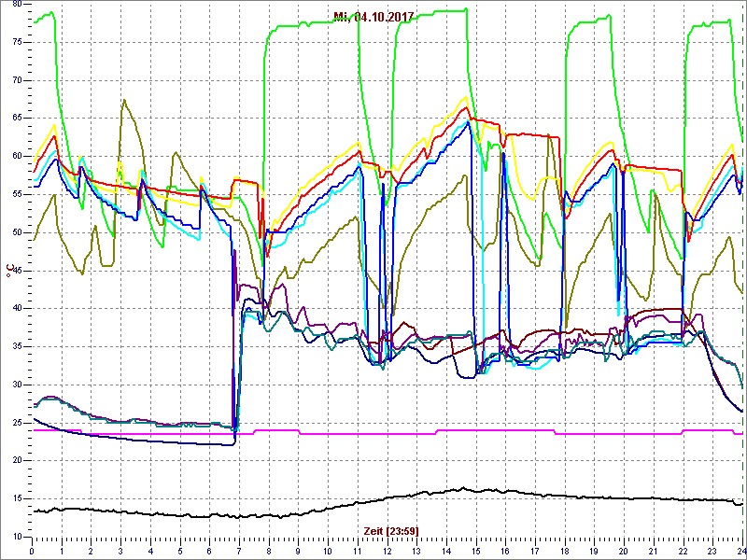Select the 35 temperature axis value

[17, 346]
